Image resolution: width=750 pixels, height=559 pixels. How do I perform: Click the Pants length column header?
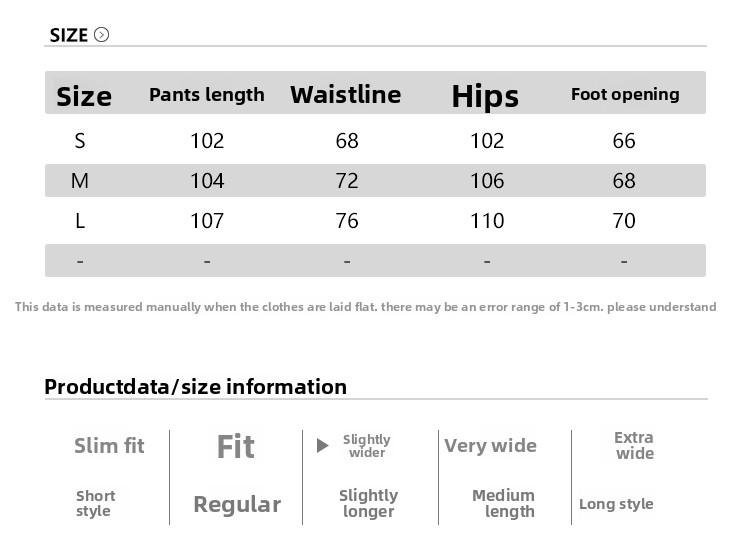(x=207, y=95)
